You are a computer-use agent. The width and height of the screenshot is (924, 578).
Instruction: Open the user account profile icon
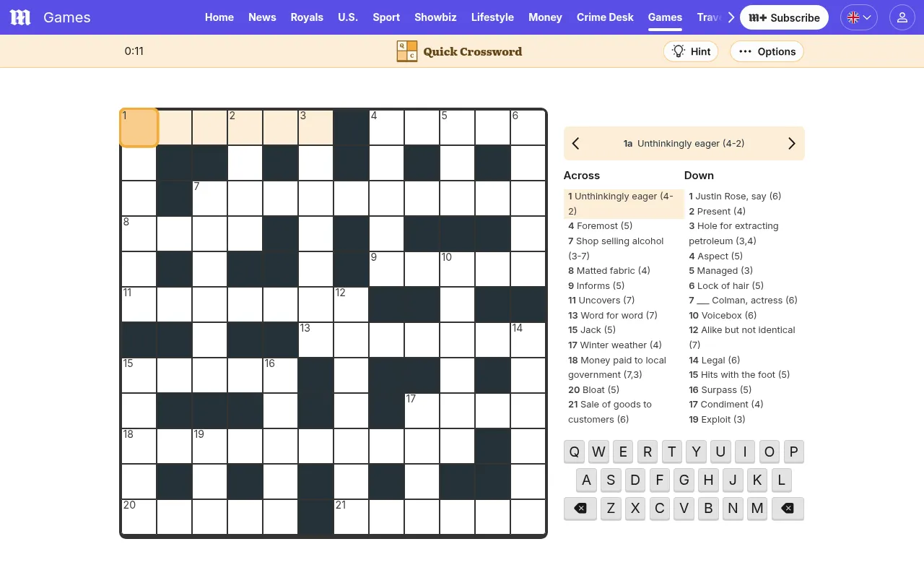pos(902,17)
